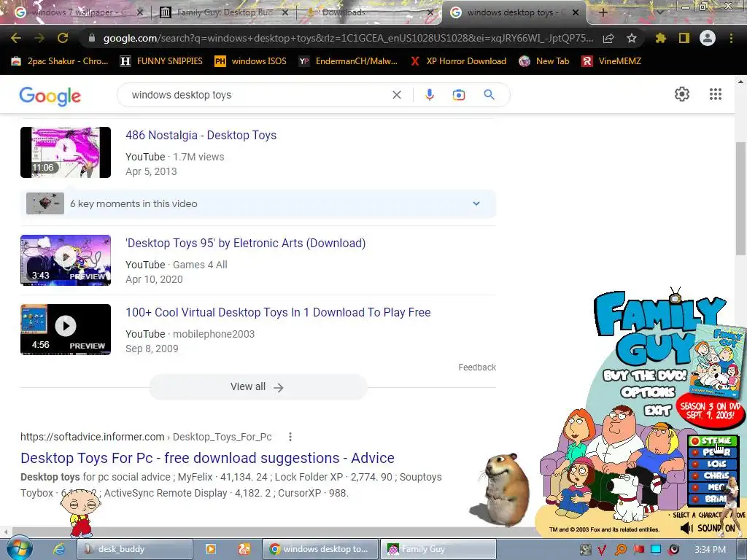Click View all videos button
Viewport: 747px width, 560px height.
pyautogui.click(x=258, y=386)
